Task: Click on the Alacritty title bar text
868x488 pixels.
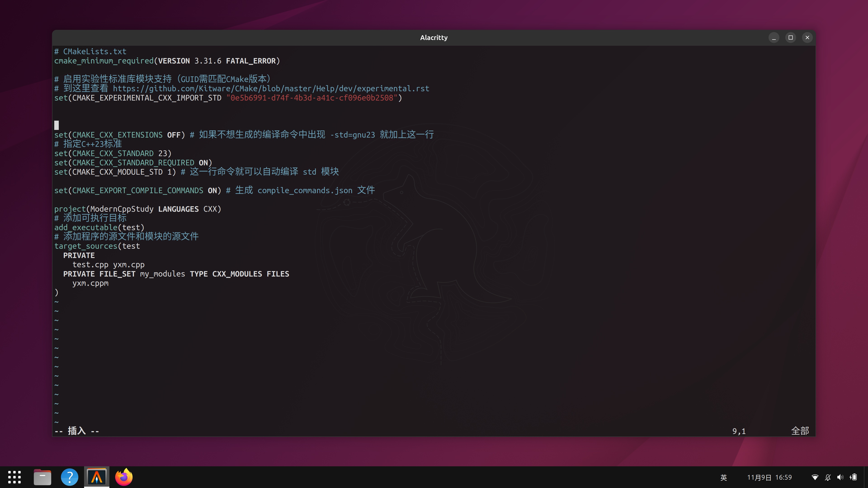Action: pyautogui.click(x=434, y=38)
